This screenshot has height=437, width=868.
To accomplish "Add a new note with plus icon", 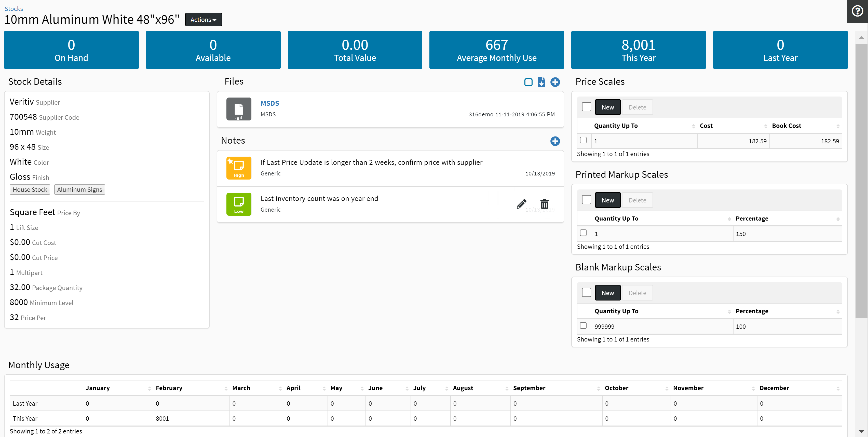I will pos(555,141).
